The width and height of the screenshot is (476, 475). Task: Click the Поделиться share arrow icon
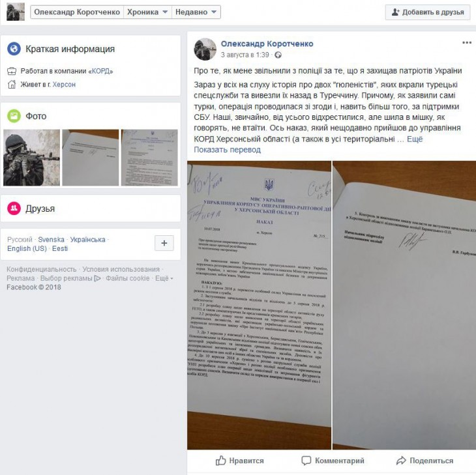(x=401, y=461)
